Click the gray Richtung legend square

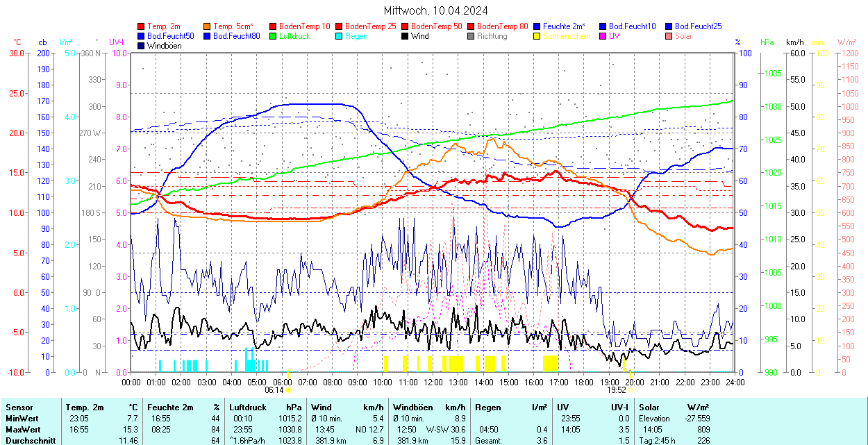[x=471, y=36]
